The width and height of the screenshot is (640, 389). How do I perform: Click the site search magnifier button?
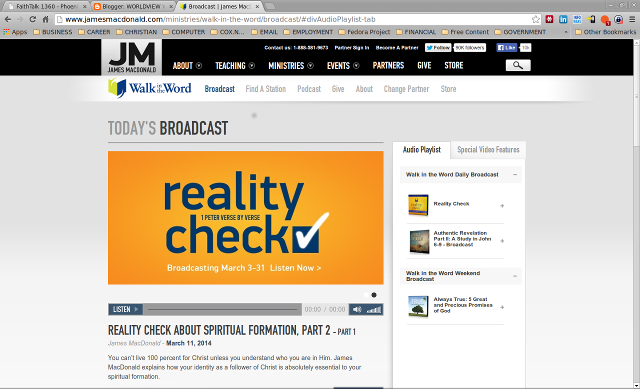518,65
